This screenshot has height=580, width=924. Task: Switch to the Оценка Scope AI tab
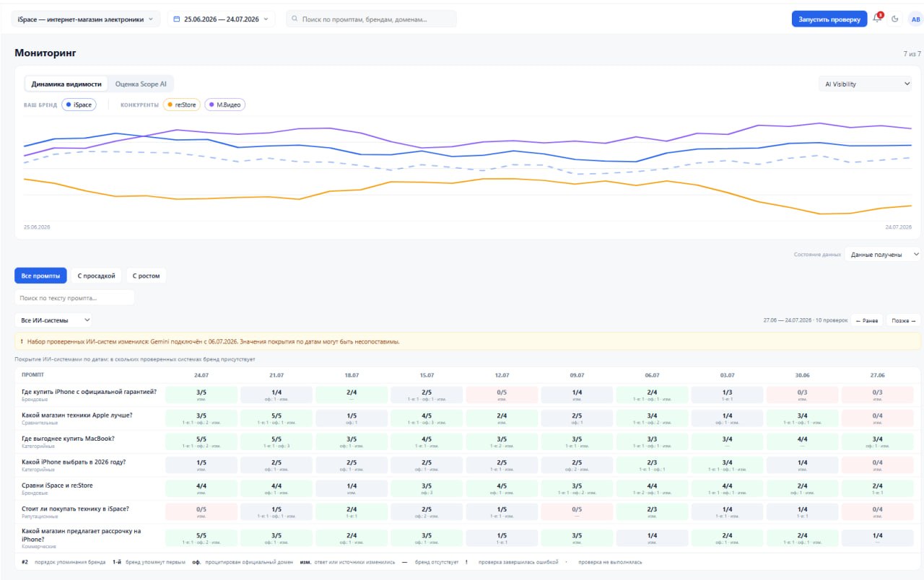[x=141, y=84]
